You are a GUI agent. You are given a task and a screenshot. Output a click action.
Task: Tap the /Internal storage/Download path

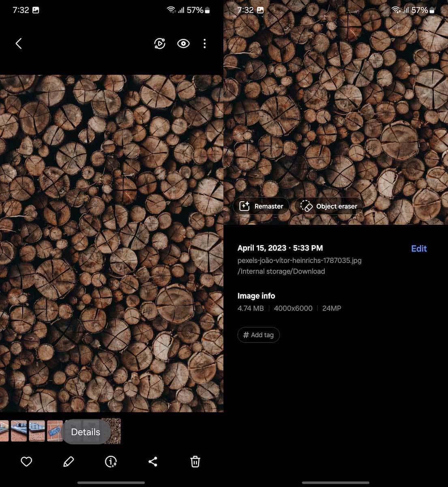coord(281,272)
